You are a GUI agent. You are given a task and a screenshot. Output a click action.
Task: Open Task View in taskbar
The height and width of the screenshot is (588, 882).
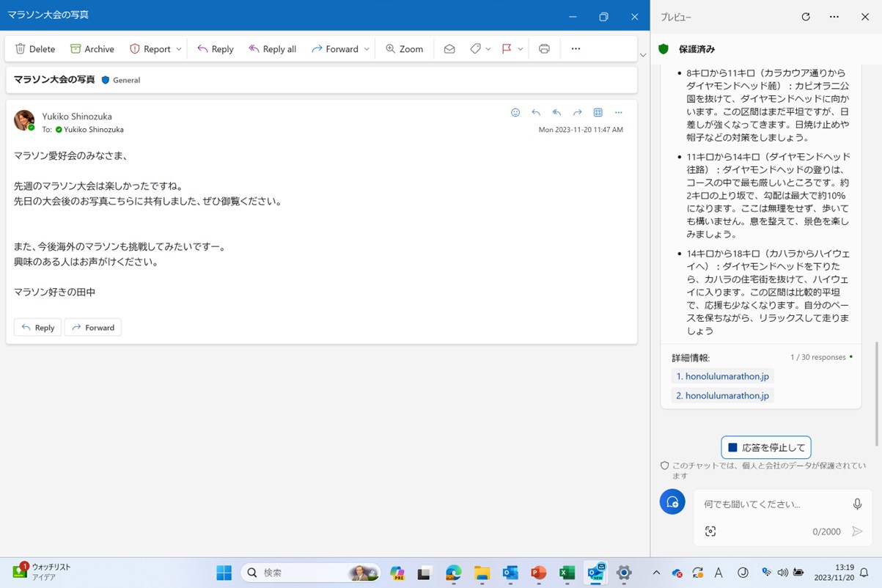coord(424,573)
